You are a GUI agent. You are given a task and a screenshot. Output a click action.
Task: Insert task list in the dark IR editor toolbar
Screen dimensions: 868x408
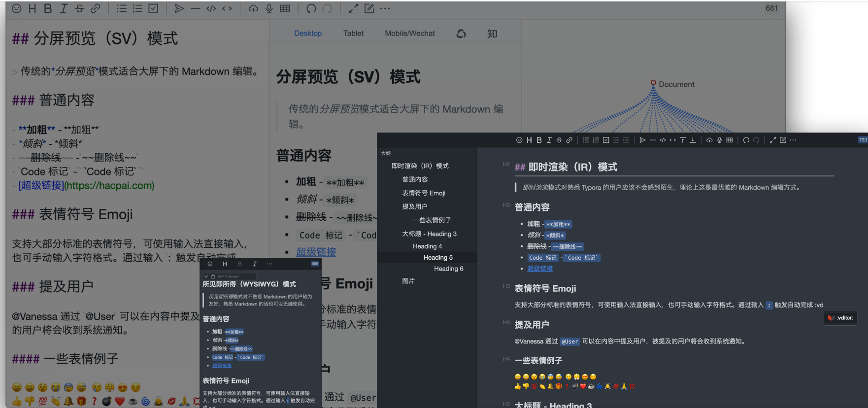[606, 140]
